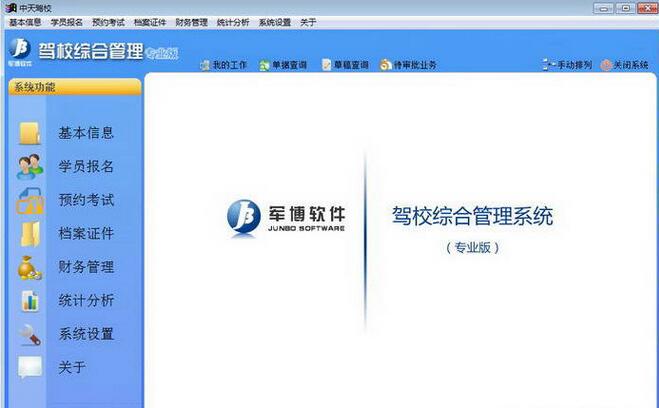Select 系统设置 text in the sidebar
This screenshot has height=408, width=659.
click(86, 334)
